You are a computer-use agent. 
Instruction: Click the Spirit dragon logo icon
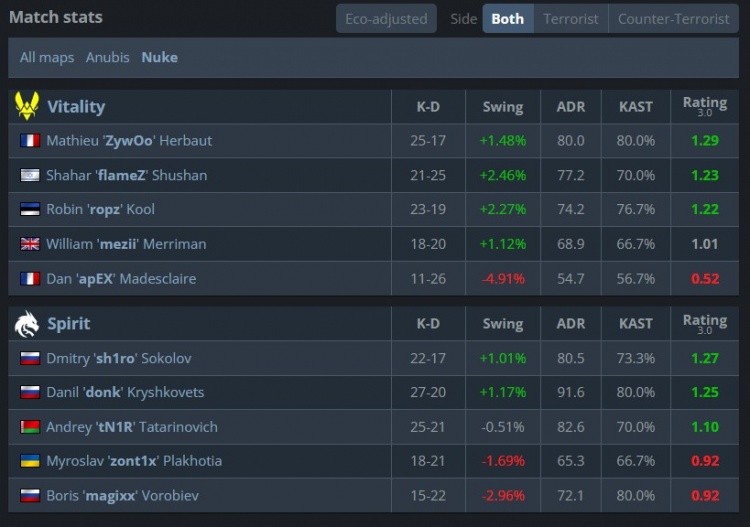click(27, 324)
